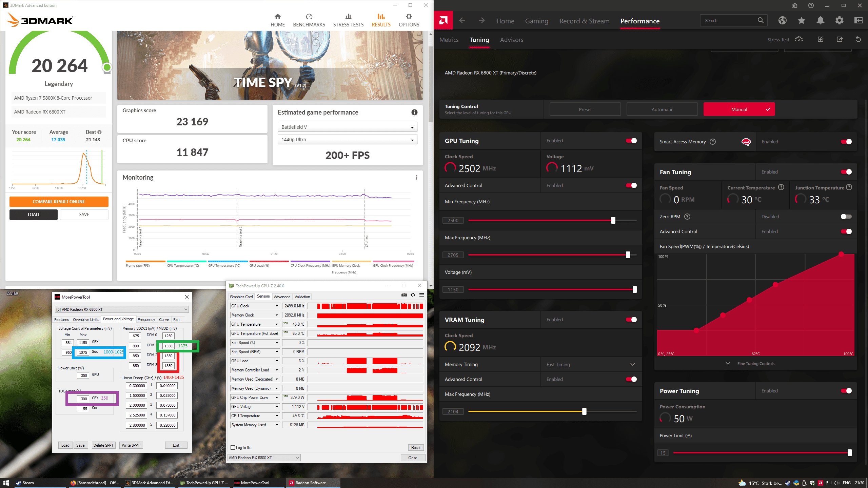
Task: Click Write SPPT button
Action: [x=131, y=445]
